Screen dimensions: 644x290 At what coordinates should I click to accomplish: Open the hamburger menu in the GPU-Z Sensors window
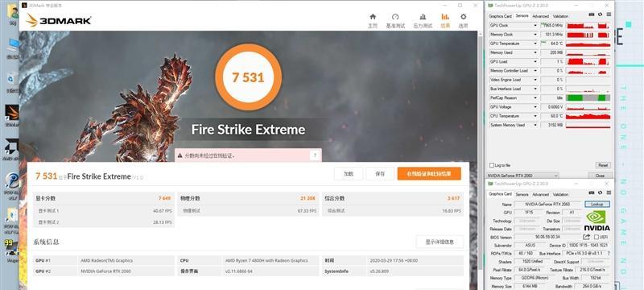pyautogui.click(x=609, y=14)
